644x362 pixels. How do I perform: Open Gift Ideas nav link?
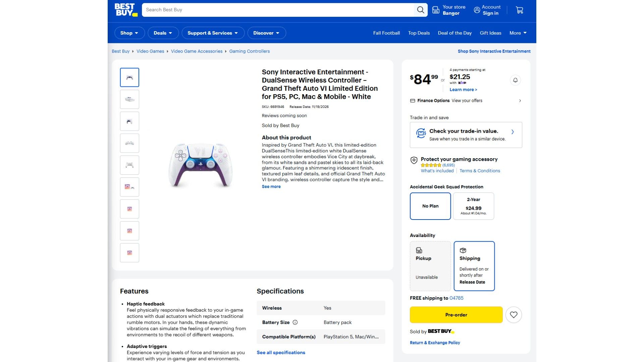tap(490, 33)
